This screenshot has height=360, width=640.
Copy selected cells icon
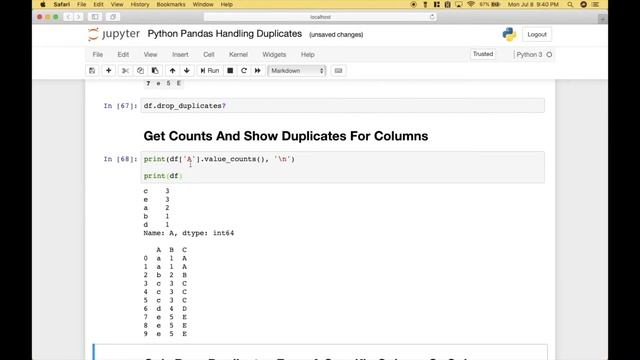coord(140,71)
